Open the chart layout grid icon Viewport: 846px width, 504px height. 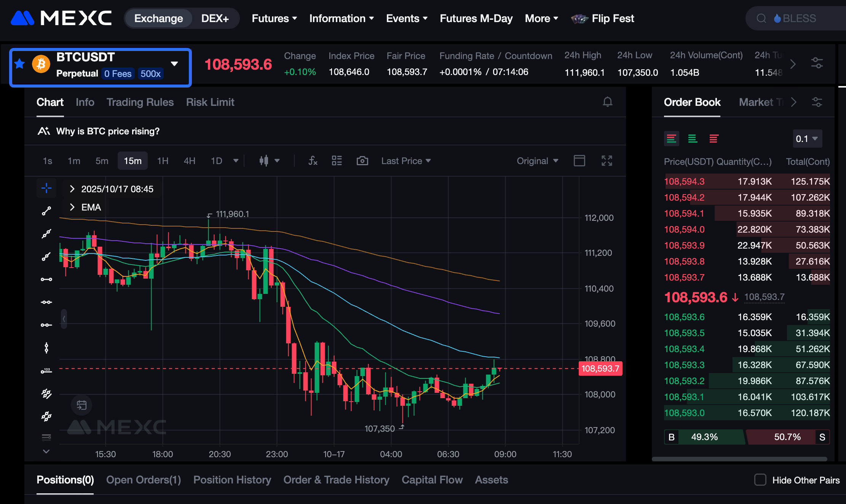pos(337,161)
